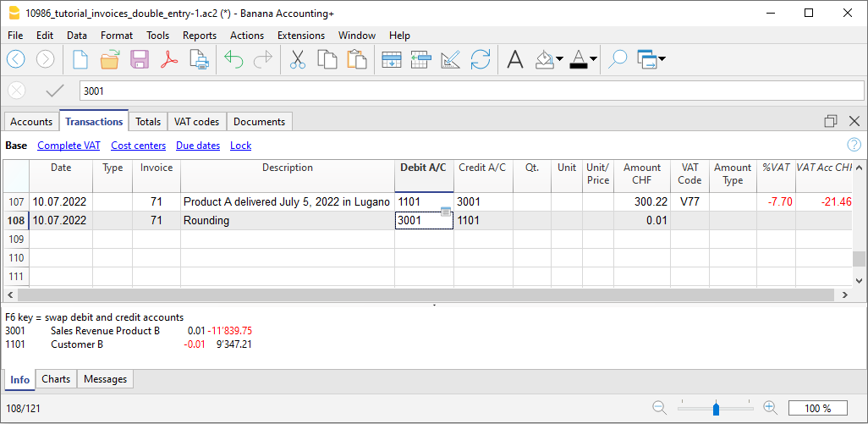Open the Complete VAT view link
Viewport: 868px width, 424px height.
[69, 146]
